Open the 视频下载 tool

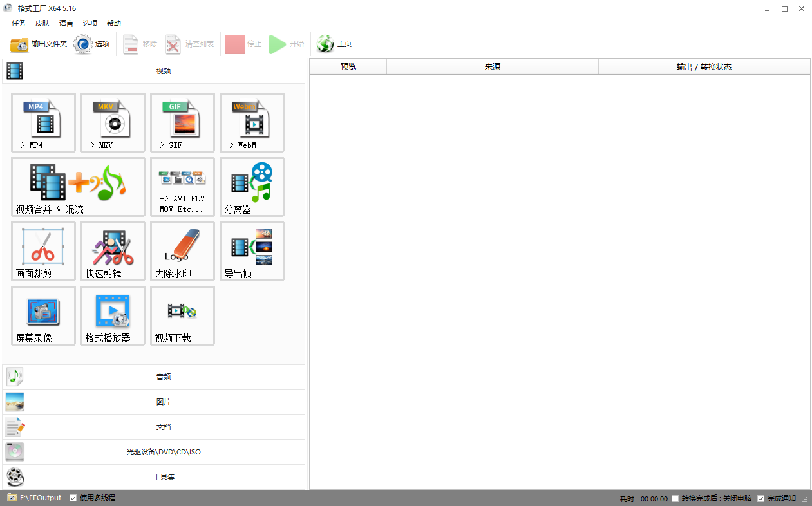tap(182, 315)
